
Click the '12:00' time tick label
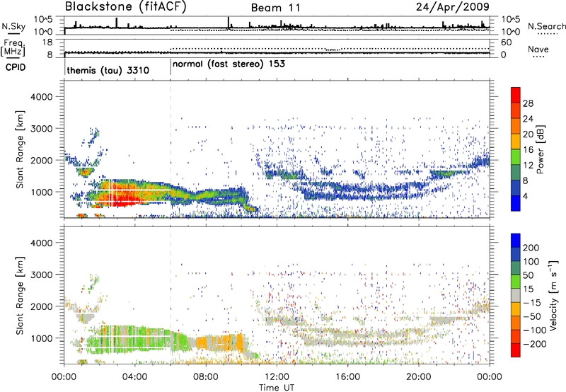pos(277,377)
